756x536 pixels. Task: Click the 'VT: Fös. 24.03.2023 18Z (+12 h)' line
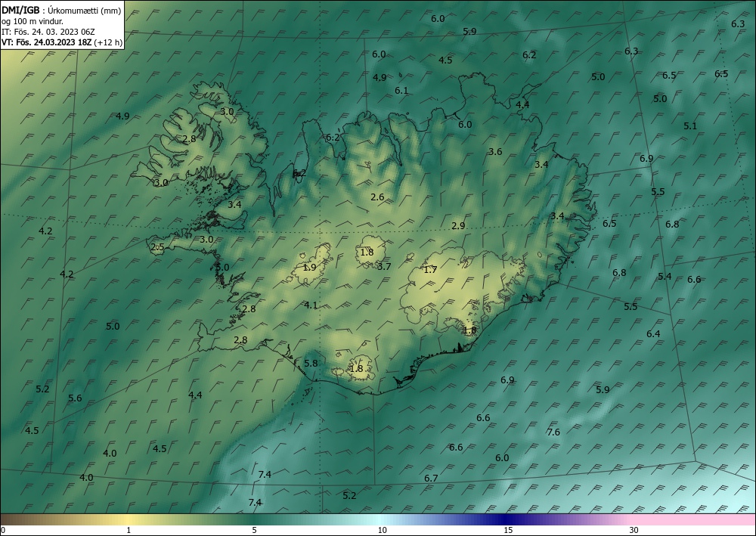(x=62, y=42)
